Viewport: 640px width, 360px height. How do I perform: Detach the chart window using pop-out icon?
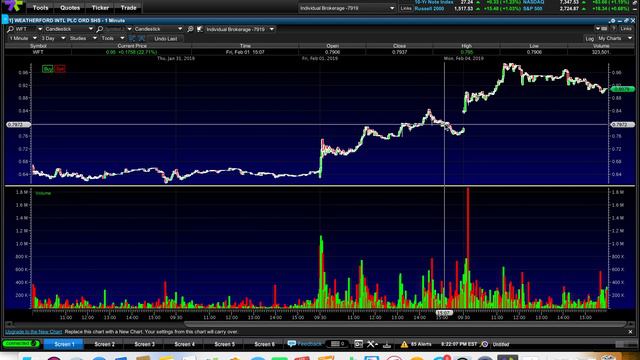click(626, 20)
